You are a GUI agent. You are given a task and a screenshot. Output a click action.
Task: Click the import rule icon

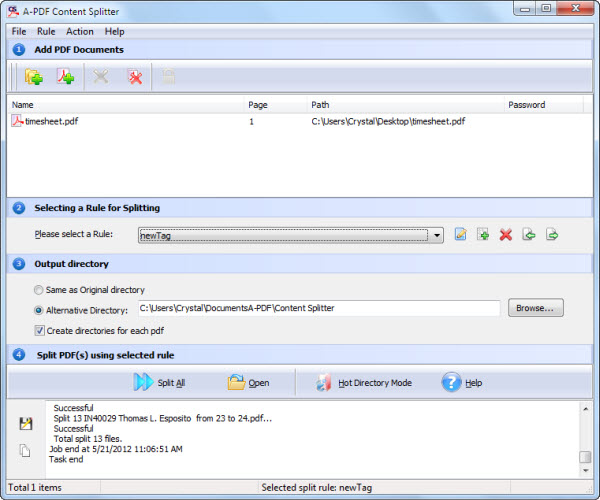[x=529, y=234]
